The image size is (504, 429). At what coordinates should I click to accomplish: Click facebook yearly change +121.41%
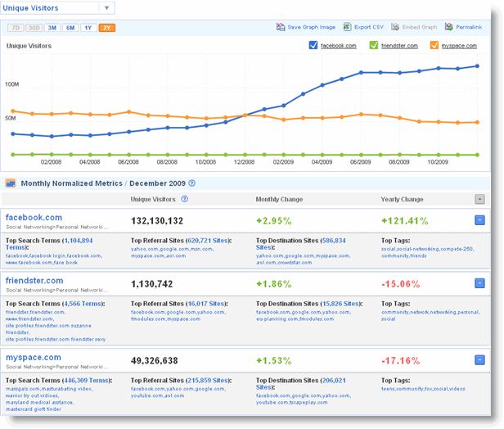405,221
